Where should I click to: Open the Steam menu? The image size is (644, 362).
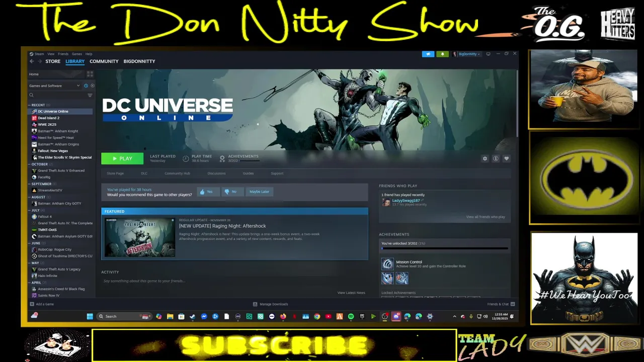39,54
